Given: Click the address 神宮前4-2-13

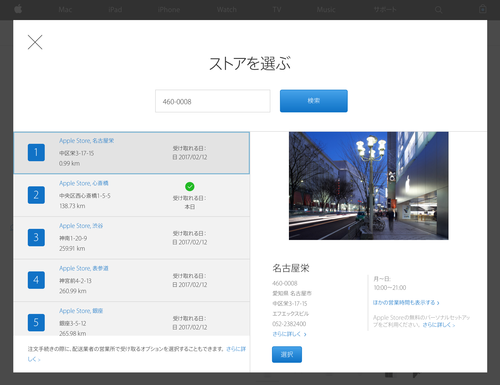Looking at the screenshot, I should click(x=75, y=281).
